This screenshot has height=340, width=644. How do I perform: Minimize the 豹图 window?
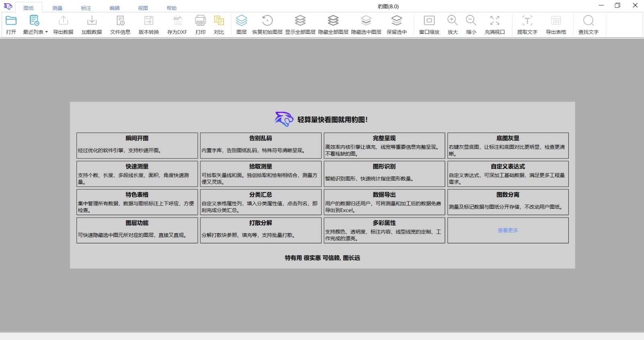point(601,6)
